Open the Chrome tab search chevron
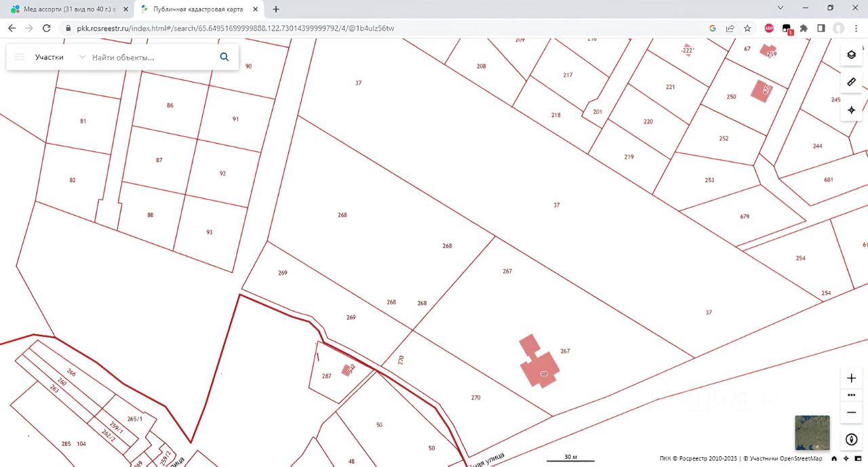 [x=781, y=8]
